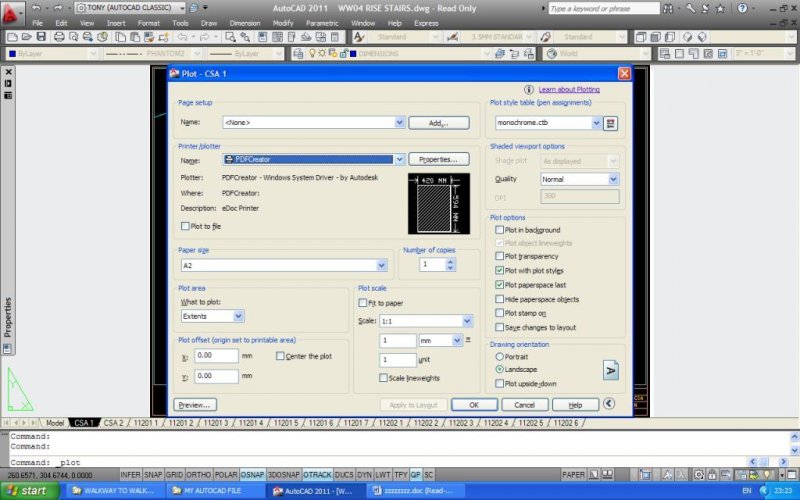
Task: Switch to the CSA 2 layout tab
Action: pos(113,423)
